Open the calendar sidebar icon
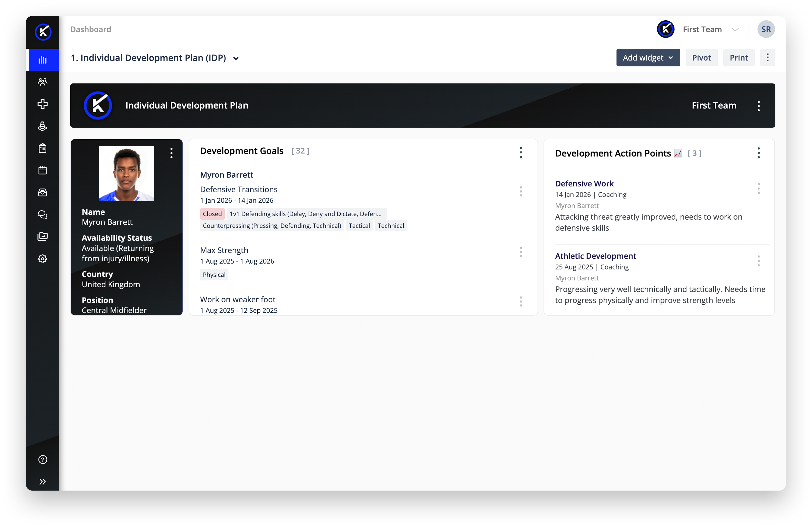The height and width of the screenshot is (527, 812). click(x=42, y=171)
